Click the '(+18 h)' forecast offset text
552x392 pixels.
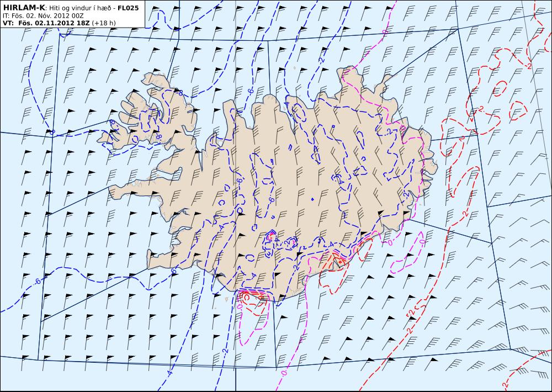pyautogui.click(x=103, y=23)
